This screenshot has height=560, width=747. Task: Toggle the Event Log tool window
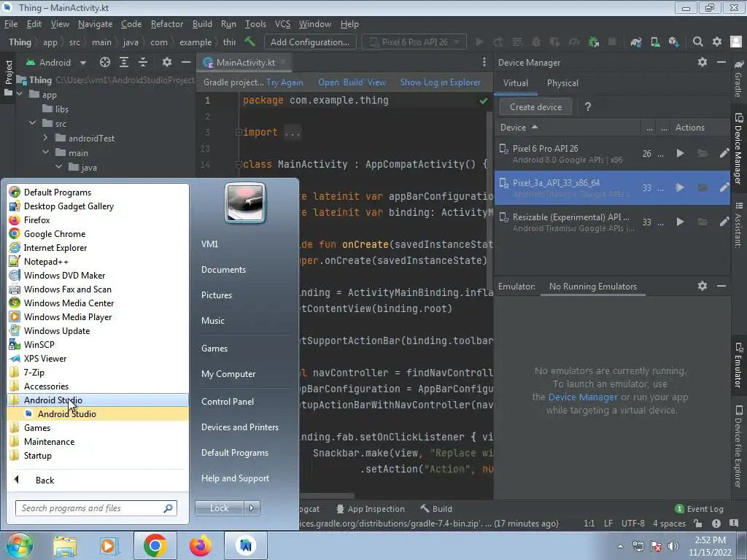click(x=700, y=509)
